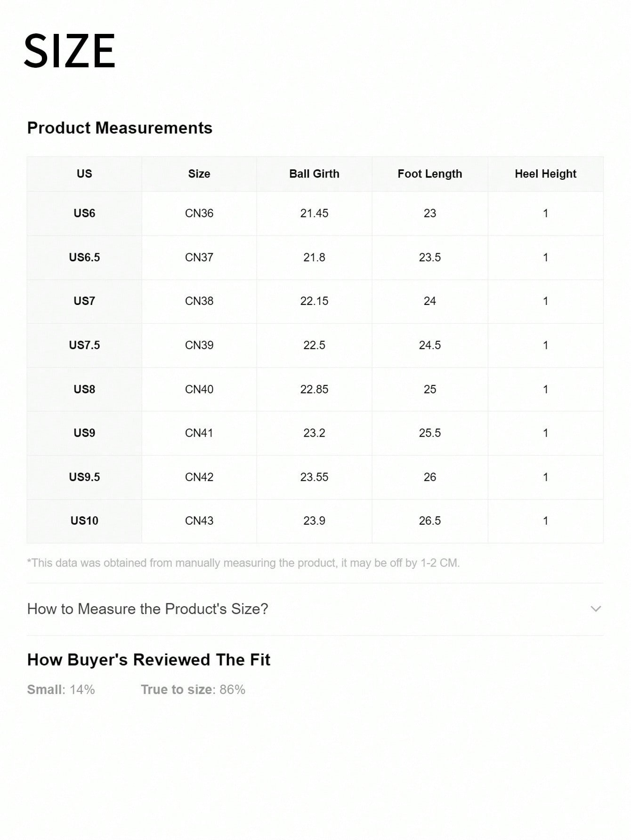Click the US column header
The height and width of the screenshot is (840, 631).
coord(84,174)
